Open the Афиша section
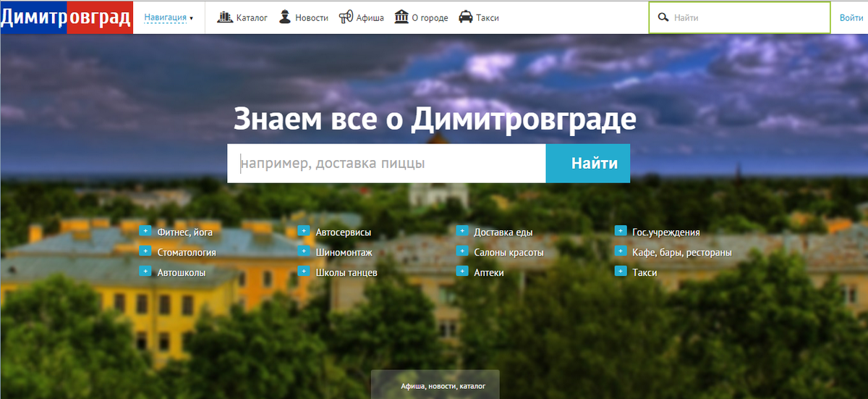 tap(370, 17)
